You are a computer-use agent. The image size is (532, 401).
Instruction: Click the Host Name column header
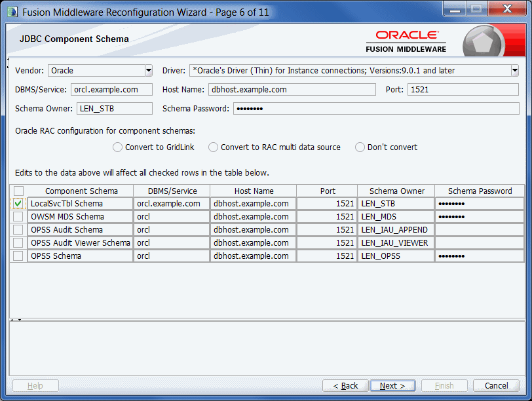[254, 191]
